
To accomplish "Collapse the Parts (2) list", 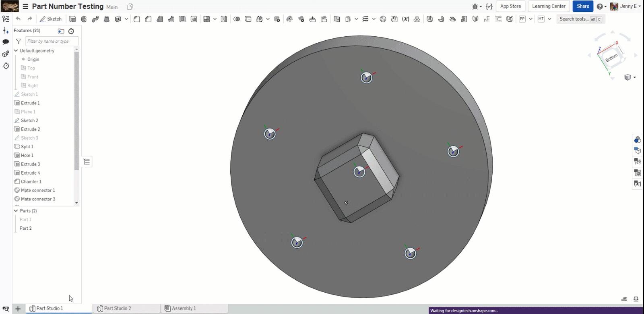I will 16,211.
